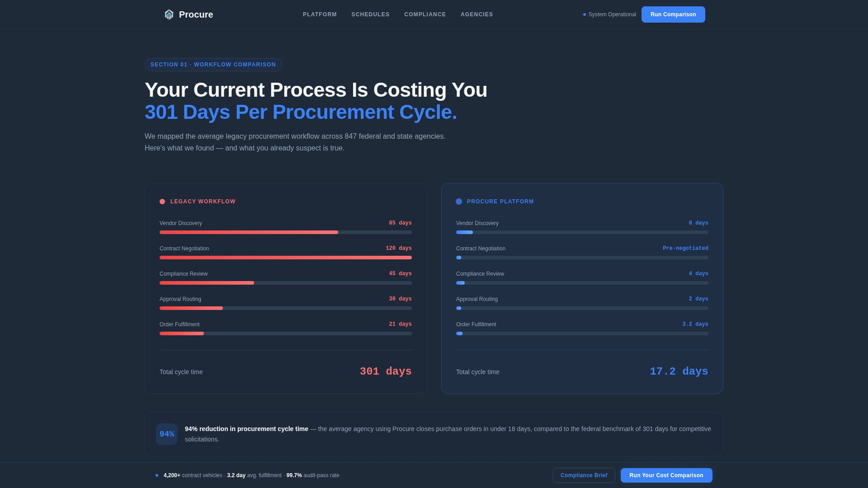This screenshot has width=868, height=488.
Task: Click the Procure logo icon
Action: [x=169, y=14]
